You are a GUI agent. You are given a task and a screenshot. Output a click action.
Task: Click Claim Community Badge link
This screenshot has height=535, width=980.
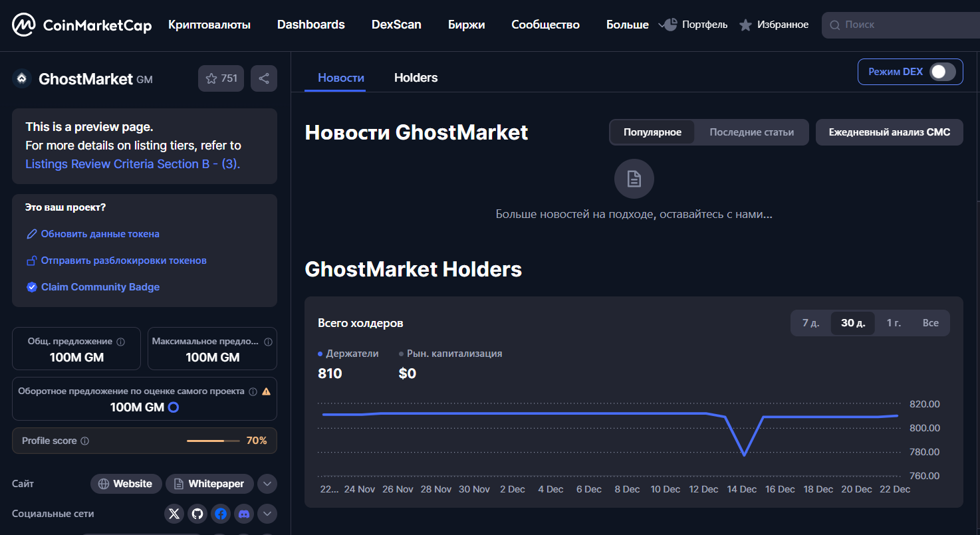pyautogui.click(x=100, y=287)
